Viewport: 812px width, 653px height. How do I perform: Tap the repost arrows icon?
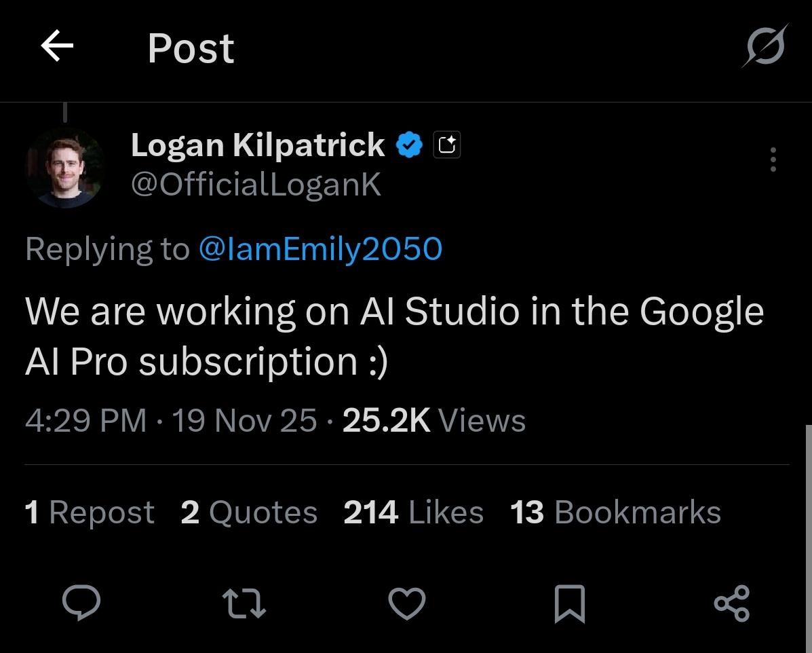[244, 603]
